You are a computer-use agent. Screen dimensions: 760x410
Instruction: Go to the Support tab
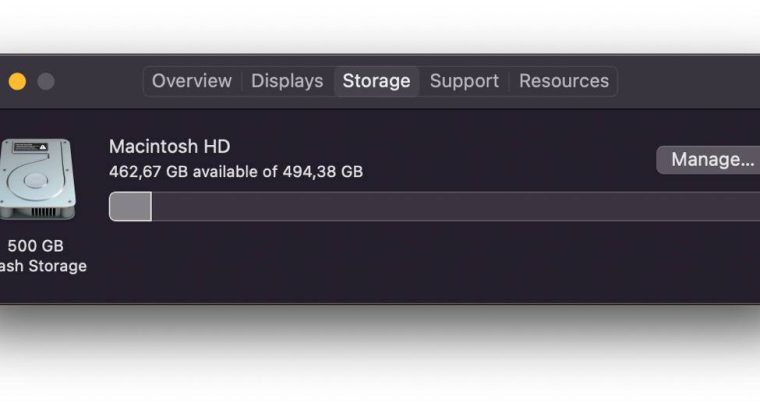[x=464, y=81]
